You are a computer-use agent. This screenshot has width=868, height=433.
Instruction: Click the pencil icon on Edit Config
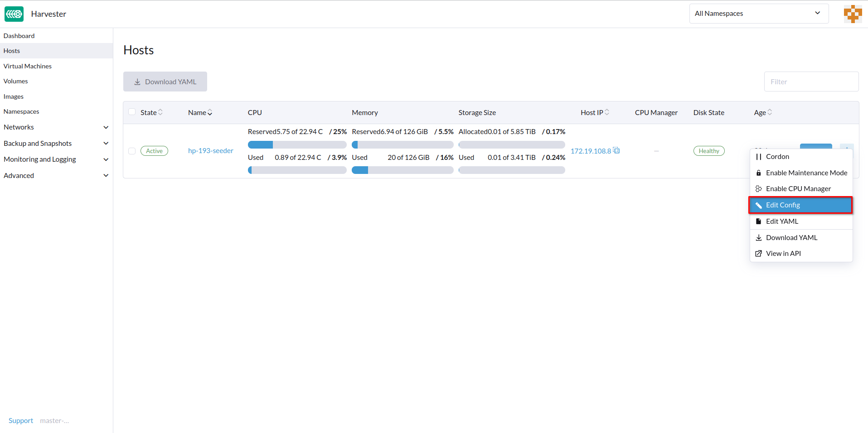point(759,205)
